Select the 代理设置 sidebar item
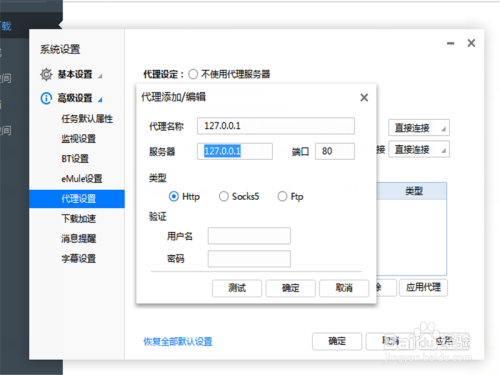The height and width of the screenshot is (375, 500). pyautogui.click(x=77, y=199)
